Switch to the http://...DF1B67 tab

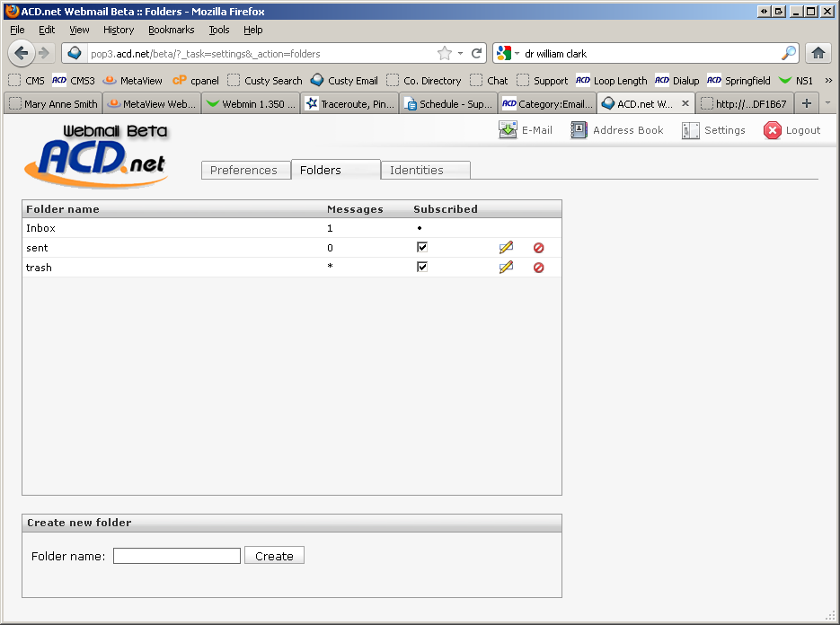pyautogui.click(x=744, y=103)
